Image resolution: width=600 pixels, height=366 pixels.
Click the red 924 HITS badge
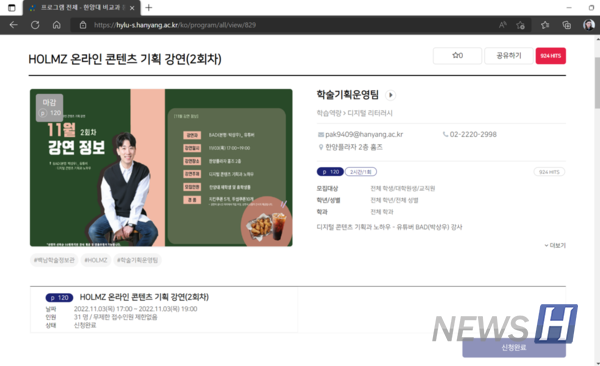tap(551, 56)
